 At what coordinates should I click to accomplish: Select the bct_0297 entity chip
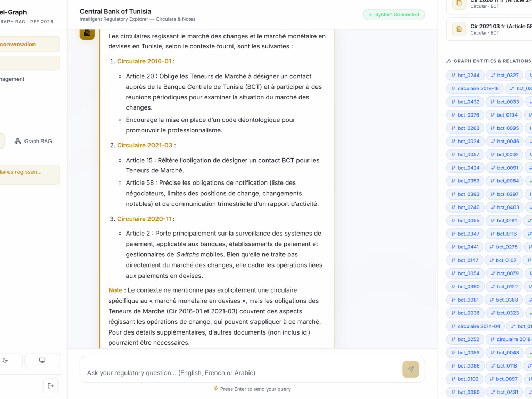[504, 194]
